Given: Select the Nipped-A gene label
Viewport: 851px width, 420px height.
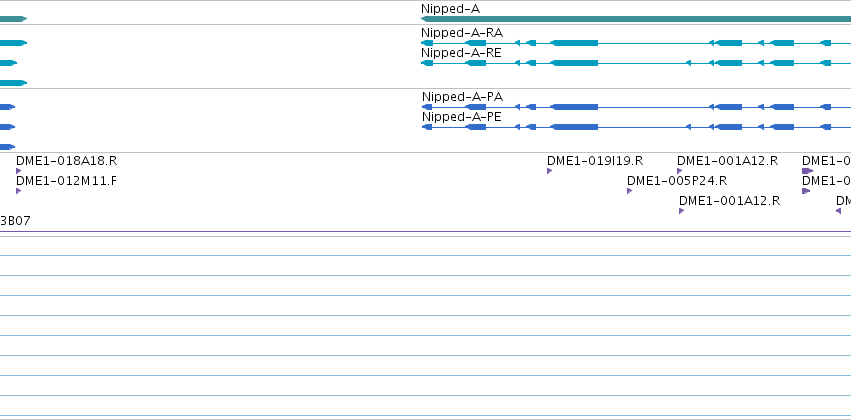Looking at the screenshot, I should [x=450, y=9].
